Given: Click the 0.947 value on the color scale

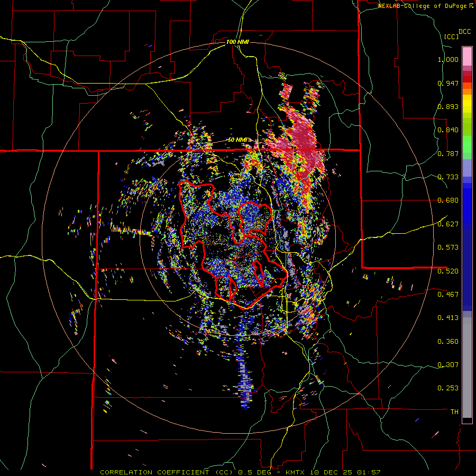Looking at the screenshot, I should (448, 83).
